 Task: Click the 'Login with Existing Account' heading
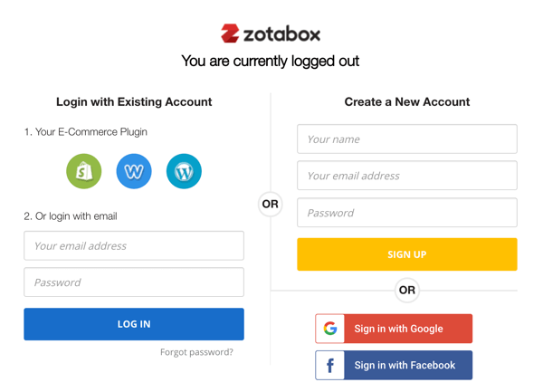point(134,102)
